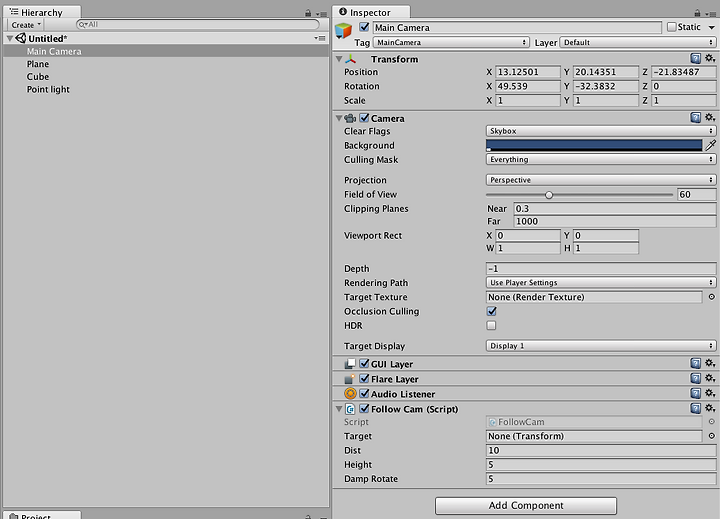Toggle Main Camera active checkbox
The height and width of the screenshot is (519, 720).
(x=364, y=27)
